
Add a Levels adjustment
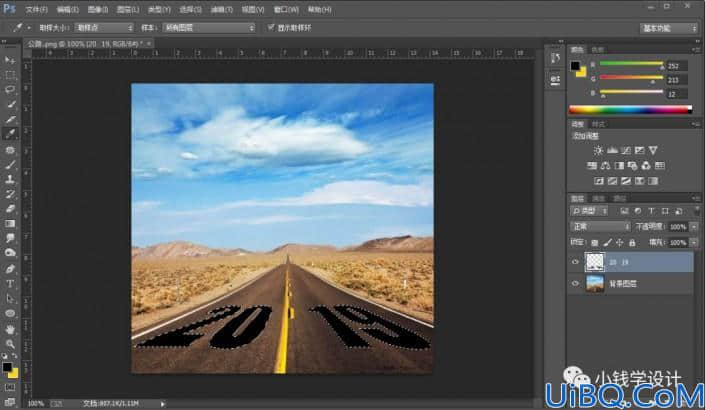tap(612, 150)
